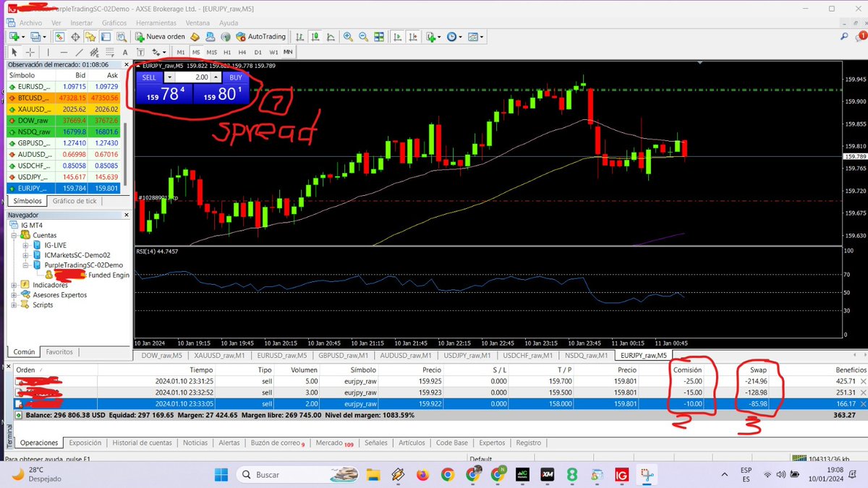Select the vertical line tool
The width and height of the screenshot is (868, 488).
tap(48, 52)
